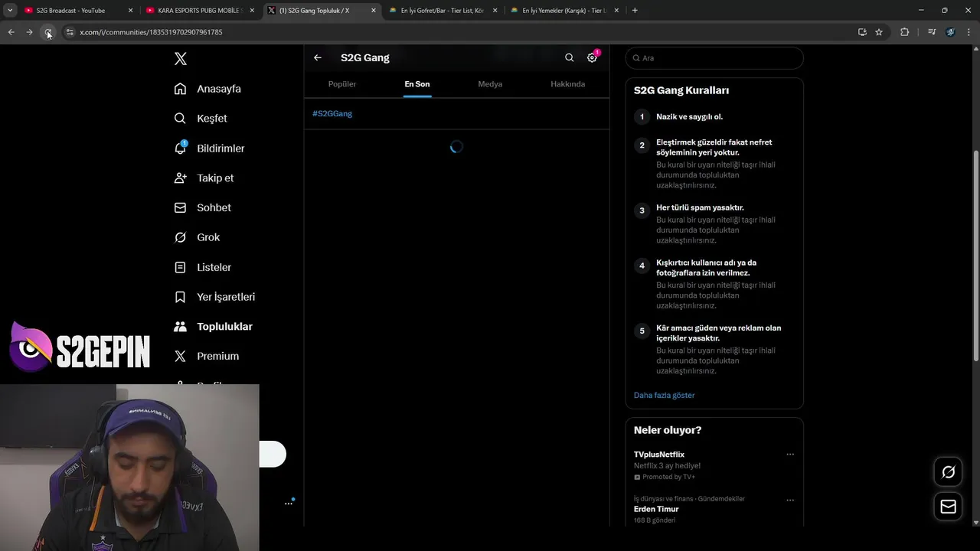The image size is (980, 551).
Task: Open tab search dropdown arrow
Action: point(10,11)
